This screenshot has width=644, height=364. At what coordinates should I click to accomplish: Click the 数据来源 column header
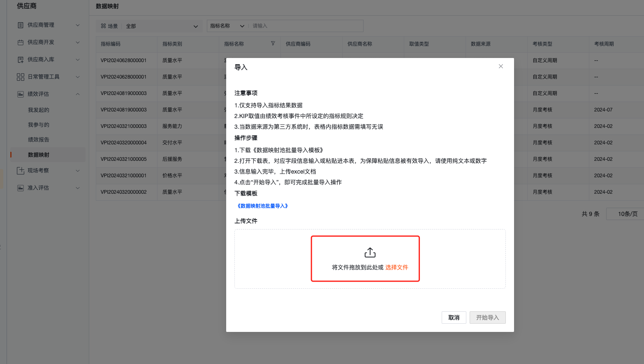coord(481,44)
